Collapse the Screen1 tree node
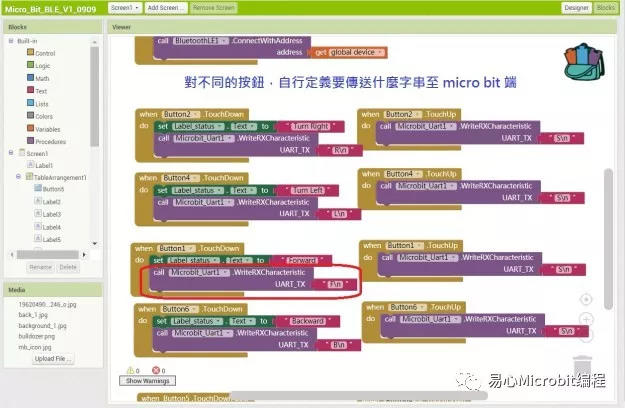This screenshot has height=408, width=625. click(x=10, y=153)
